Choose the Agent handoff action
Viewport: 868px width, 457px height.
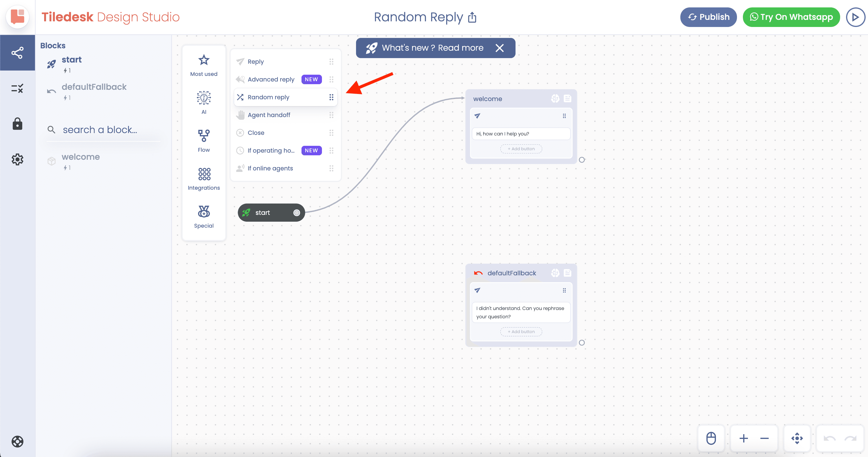click(285, 115)
